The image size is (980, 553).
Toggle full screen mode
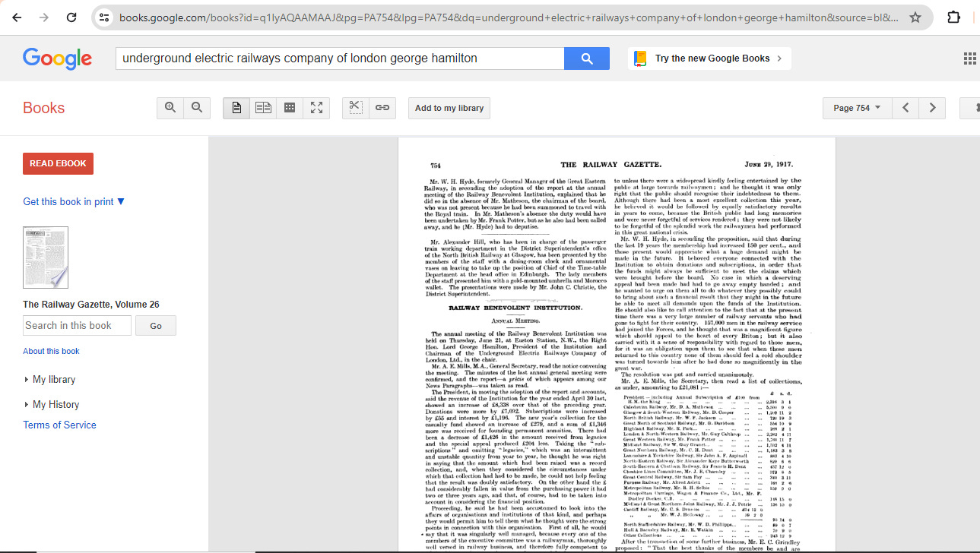[316, 108]
